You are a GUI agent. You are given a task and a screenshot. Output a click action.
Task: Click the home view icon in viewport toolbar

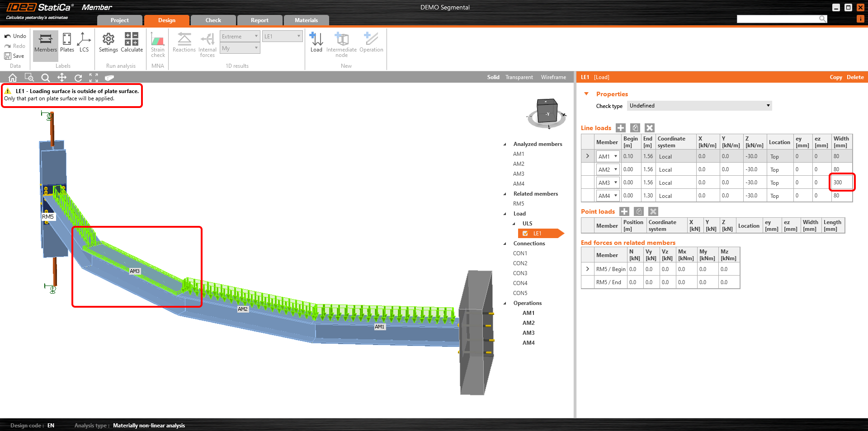(13, 78)
